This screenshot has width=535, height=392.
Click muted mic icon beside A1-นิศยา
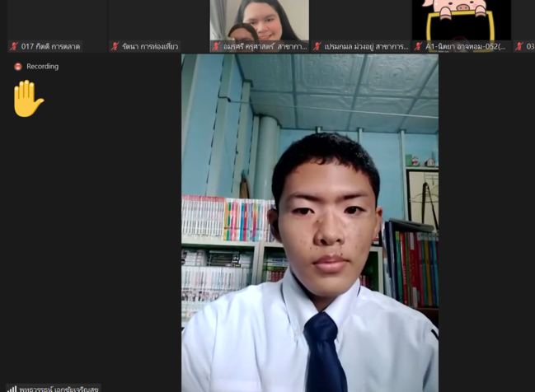[x=419, y=47]
